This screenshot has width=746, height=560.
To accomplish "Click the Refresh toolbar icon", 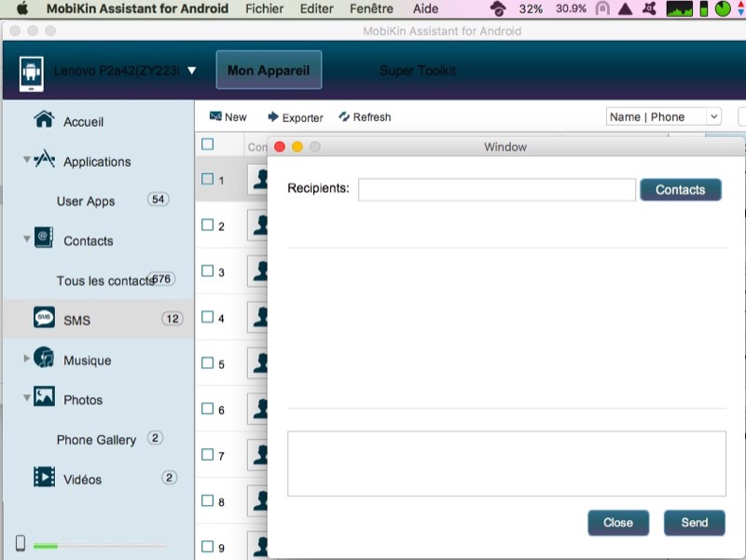I will coord(344,116).
